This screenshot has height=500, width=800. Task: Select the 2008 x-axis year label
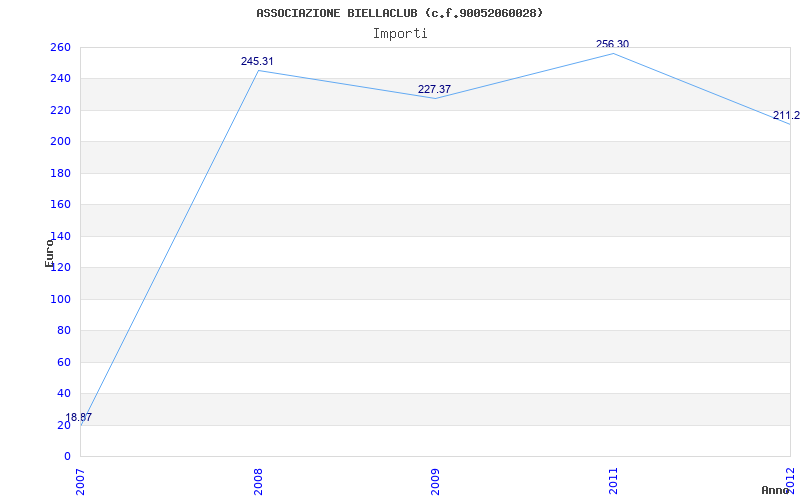258,481
